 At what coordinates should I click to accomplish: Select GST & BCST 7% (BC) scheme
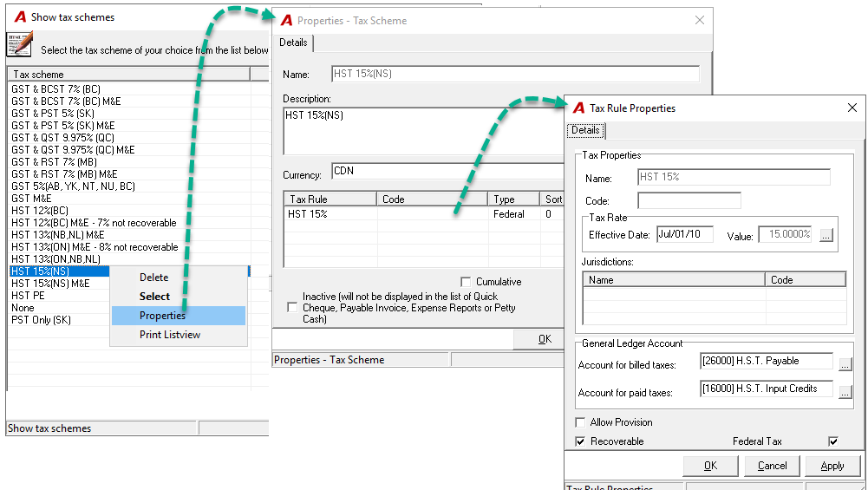coord(55,89)
